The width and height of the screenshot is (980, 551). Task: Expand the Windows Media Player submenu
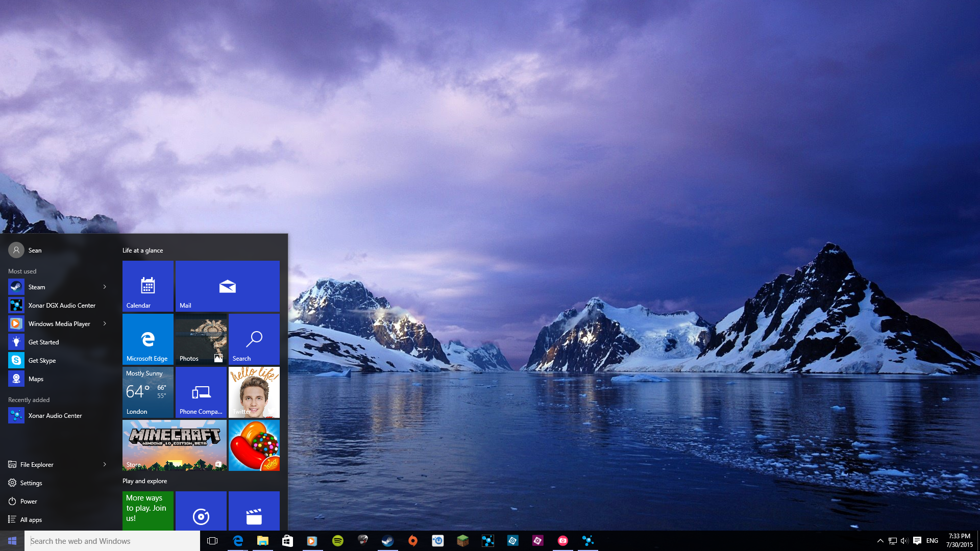(105, 323)
